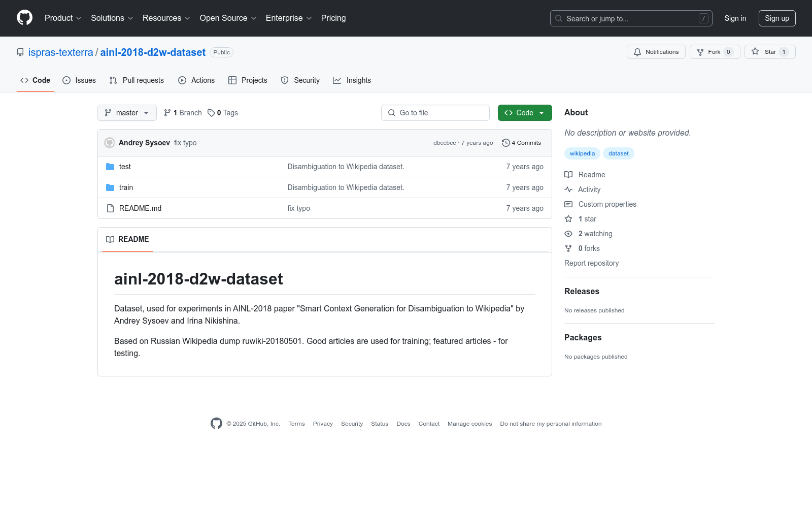
Task: Jump to Readme from the About sidebar
Action: pyautogui.click(x=585, y=175)
